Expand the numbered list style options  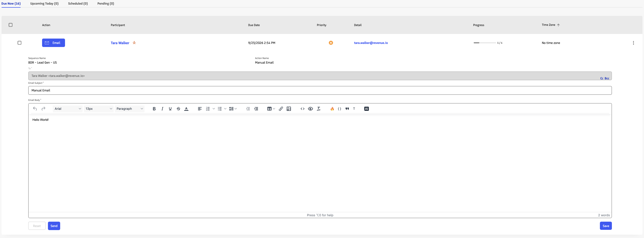[214, 109]
